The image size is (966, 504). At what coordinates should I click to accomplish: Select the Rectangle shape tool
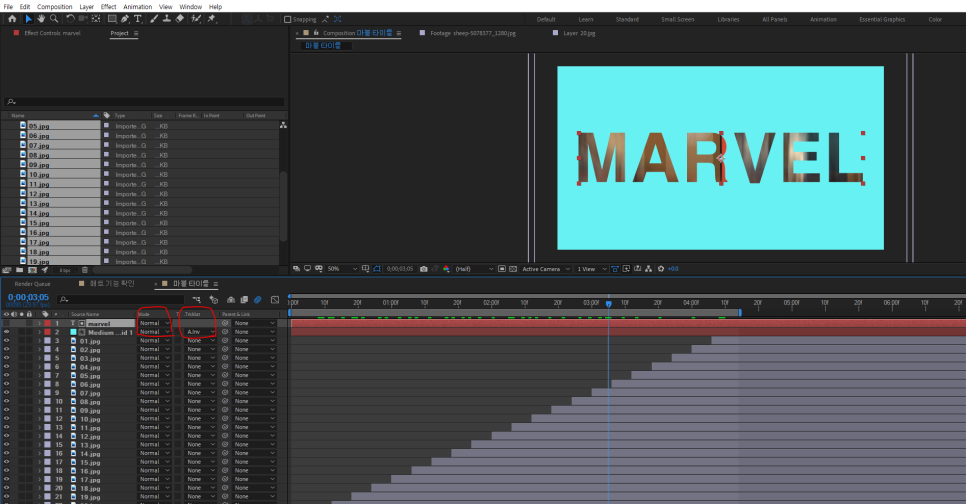(x=112, y=19)
